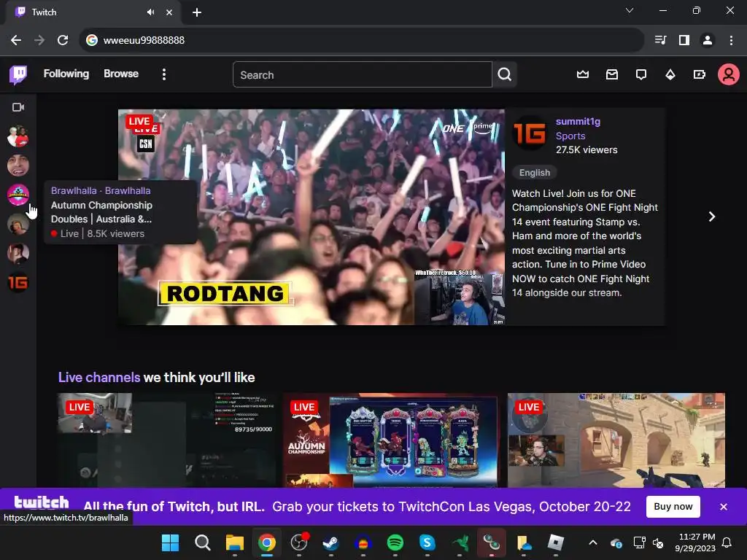Open the Windows Start menu
This screenshot has width=747, height=560.
170,542
